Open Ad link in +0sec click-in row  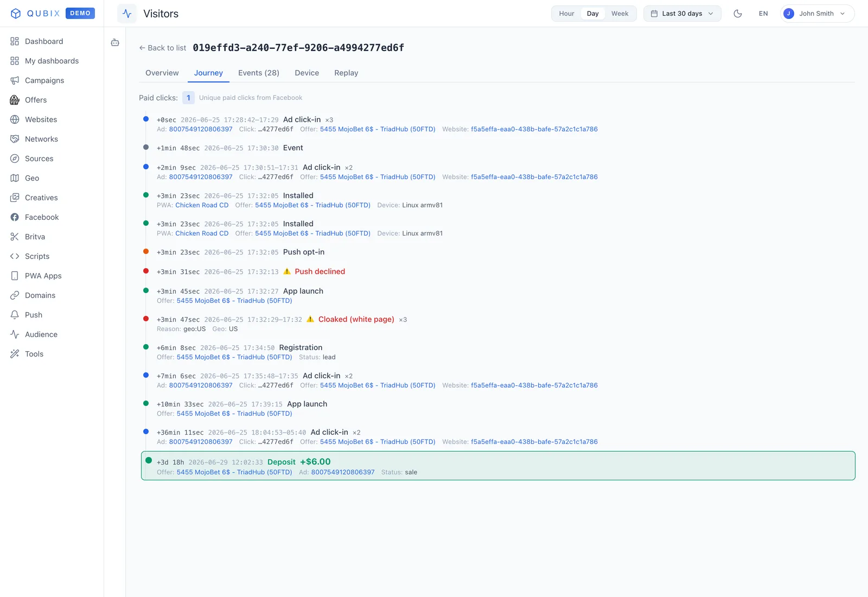[201, 129]
